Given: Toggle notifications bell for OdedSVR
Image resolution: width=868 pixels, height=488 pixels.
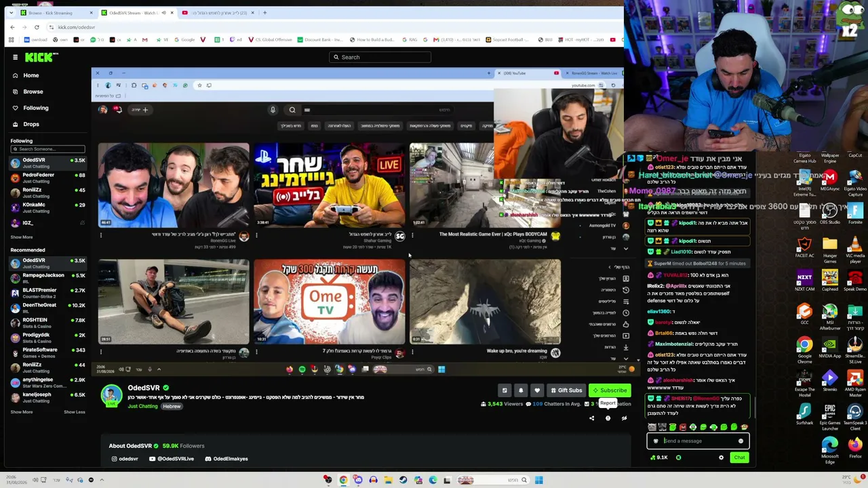Looking at the screenshot, I should [x=521, y=390].
